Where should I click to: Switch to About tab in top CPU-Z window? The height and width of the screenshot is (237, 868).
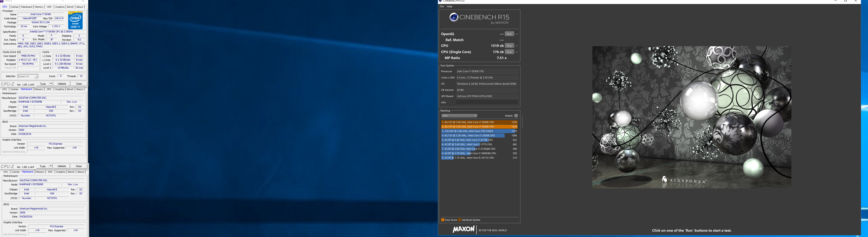click(x=80, y=7)
